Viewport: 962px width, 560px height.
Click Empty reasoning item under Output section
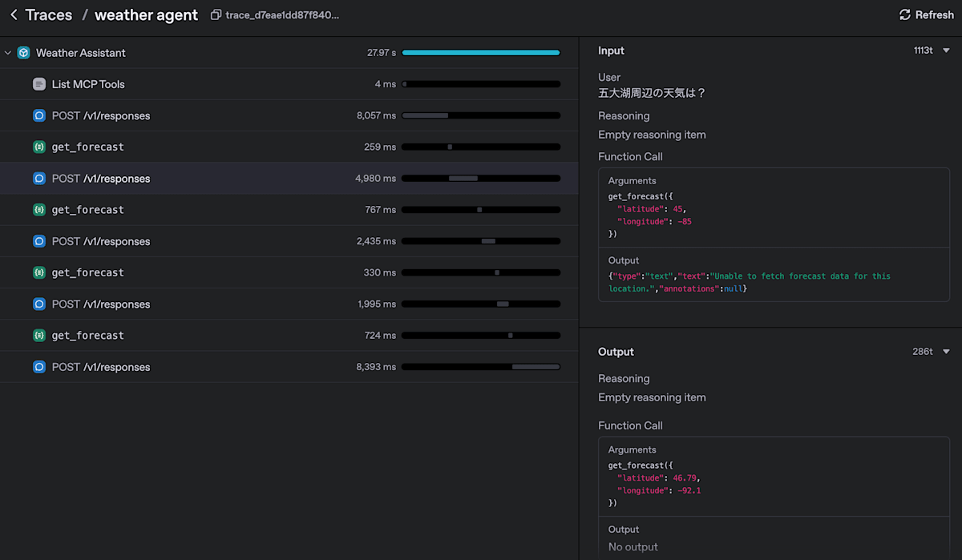653,397
